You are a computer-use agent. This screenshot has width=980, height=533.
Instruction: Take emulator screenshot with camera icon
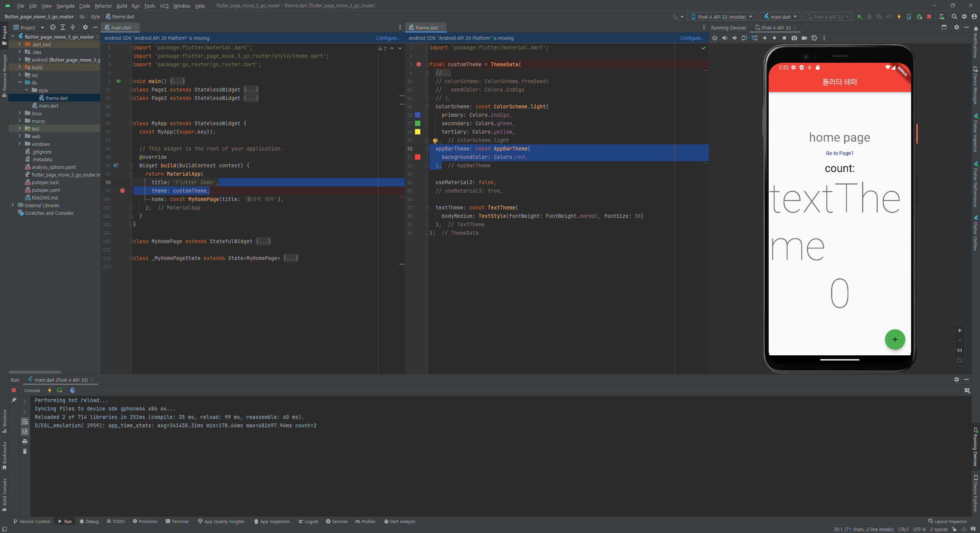coord(794,38)
